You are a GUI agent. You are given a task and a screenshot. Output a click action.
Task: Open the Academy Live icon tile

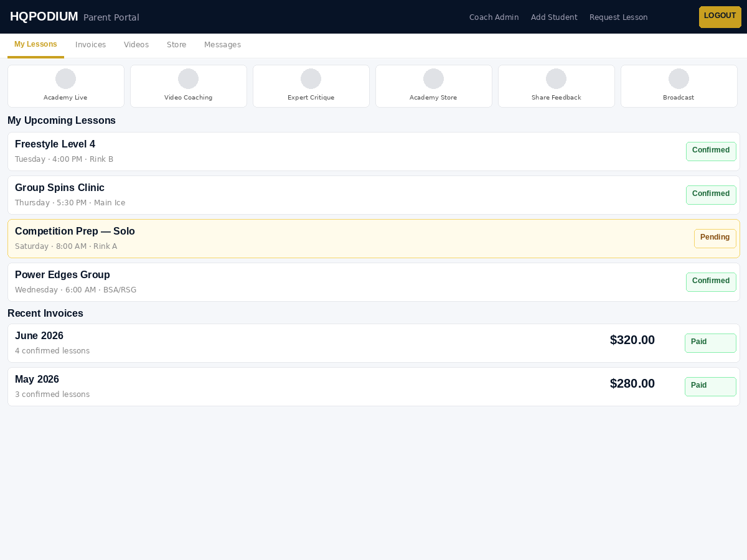[66, 86]
